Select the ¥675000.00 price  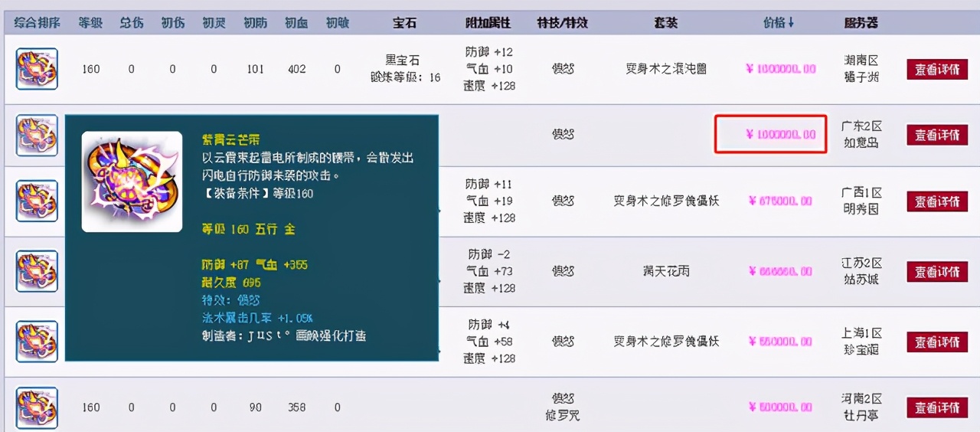780,201
